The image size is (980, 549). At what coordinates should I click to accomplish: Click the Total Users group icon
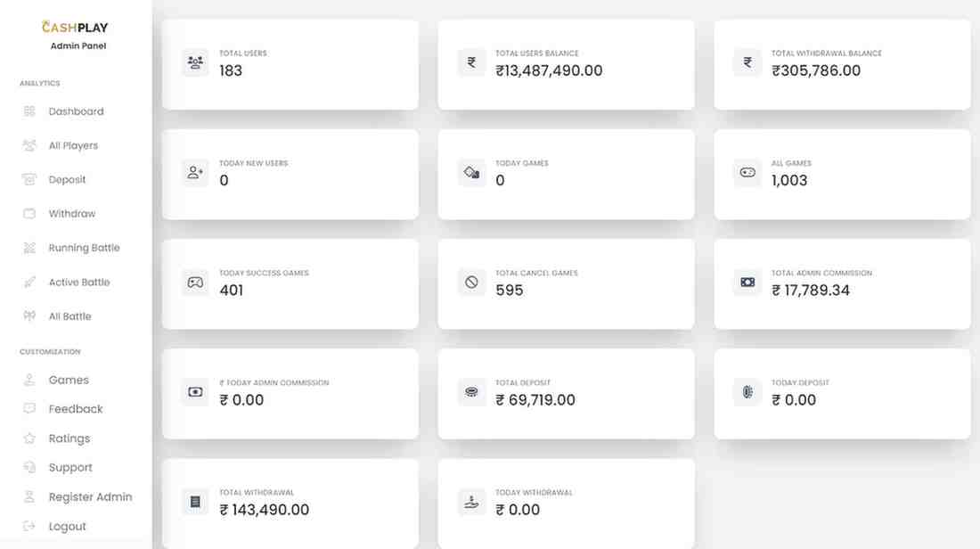tap(195, 62)
